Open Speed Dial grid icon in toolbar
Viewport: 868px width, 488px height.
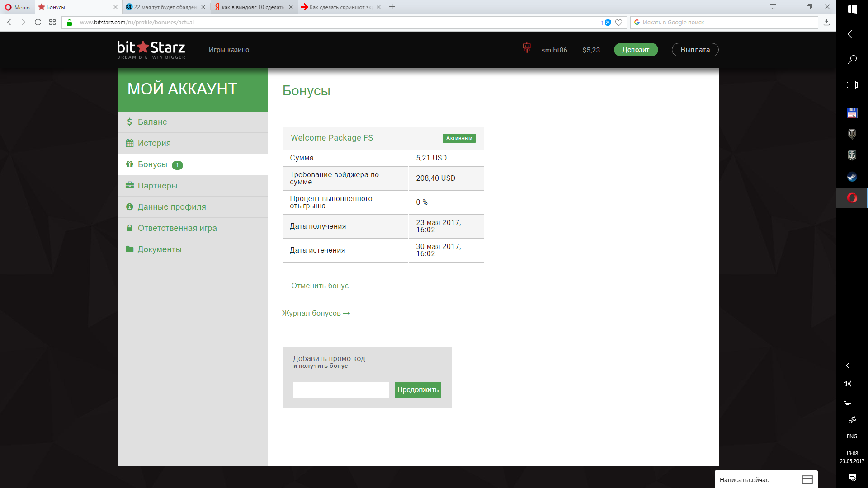pos(52,22)
